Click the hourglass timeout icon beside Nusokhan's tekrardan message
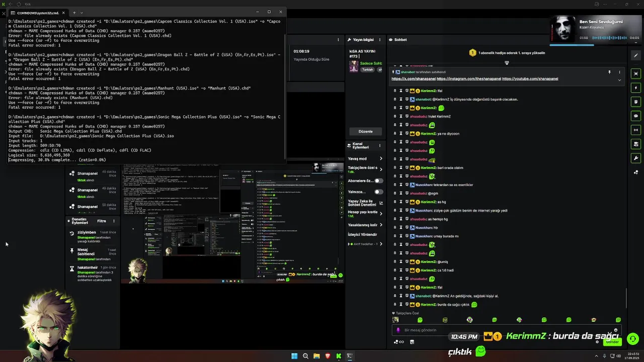 401,185
